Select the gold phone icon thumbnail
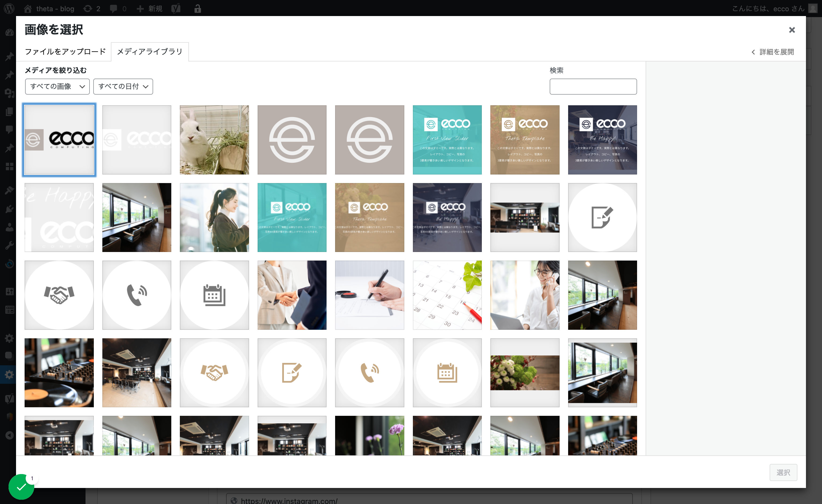The height and width of the screenshot is (504, 822). click(369, 373)
